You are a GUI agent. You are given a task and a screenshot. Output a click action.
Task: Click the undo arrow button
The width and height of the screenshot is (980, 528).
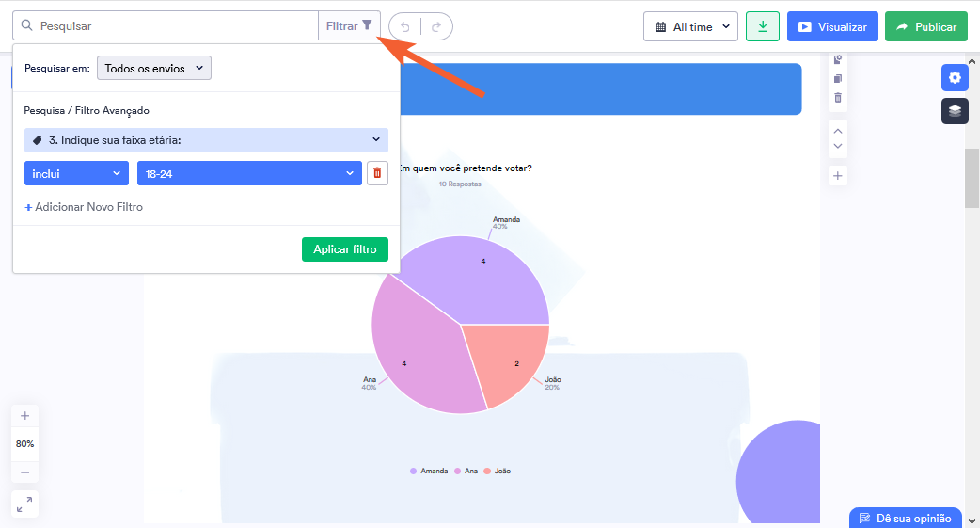coord(405,26)
